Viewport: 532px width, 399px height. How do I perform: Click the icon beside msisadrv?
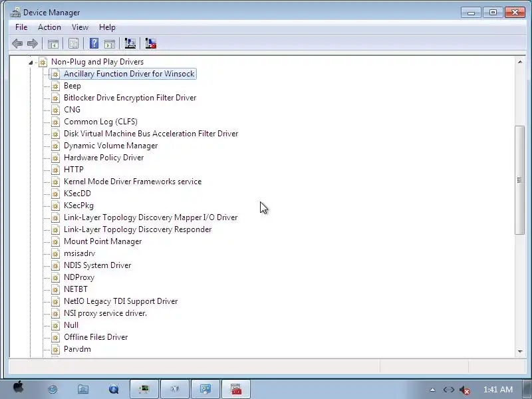coord(55,253)
